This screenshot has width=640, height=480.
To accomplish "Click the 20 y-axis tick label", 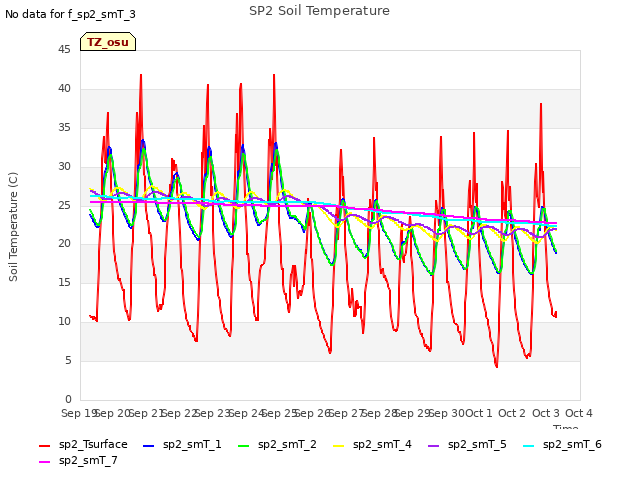I will pos(64,244).
